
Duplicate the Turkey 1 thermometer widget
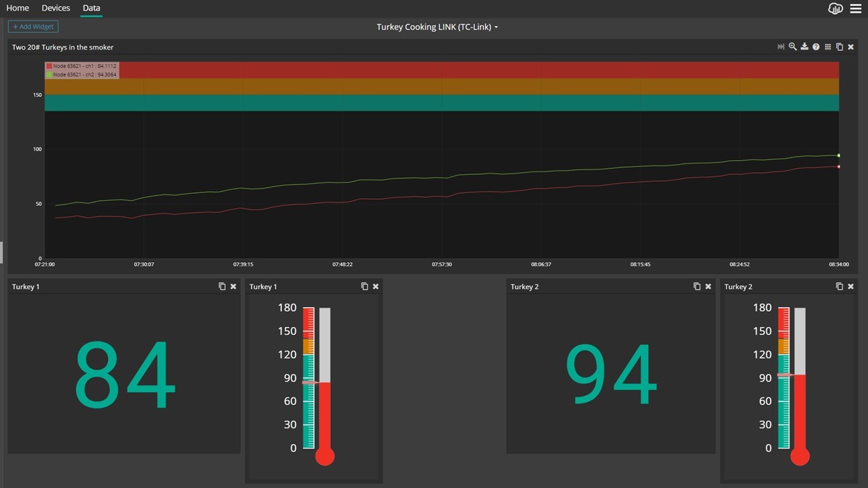(x=364, y=286)
